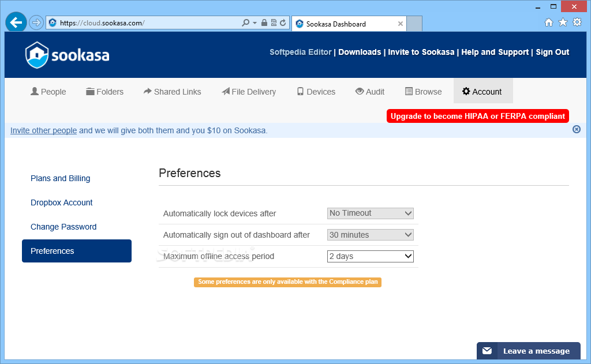Click the Compliance plan preferences notice
Image resolution: width=591 pixels, height=364 pixels.
[x=287, y=282]
